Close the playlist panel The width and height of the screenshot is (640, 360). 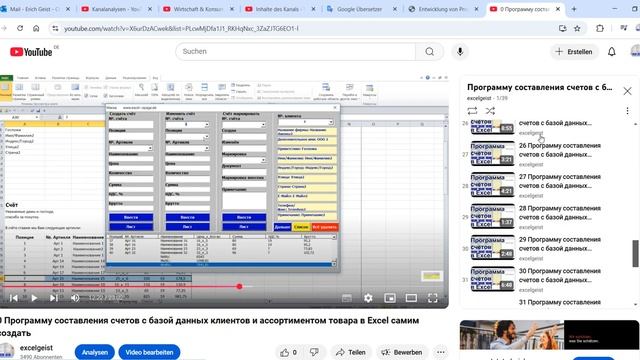[x=627, y=91]
